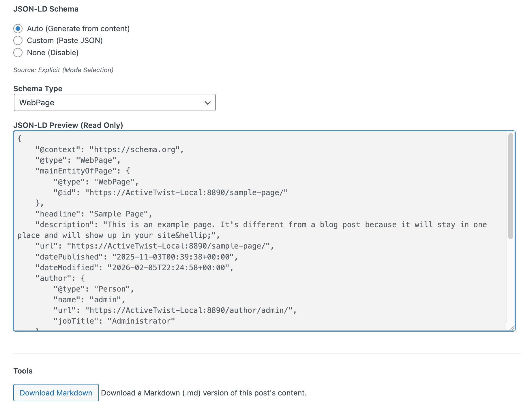Click the 'None (Disable)' label text

click(x=53, y=53)
